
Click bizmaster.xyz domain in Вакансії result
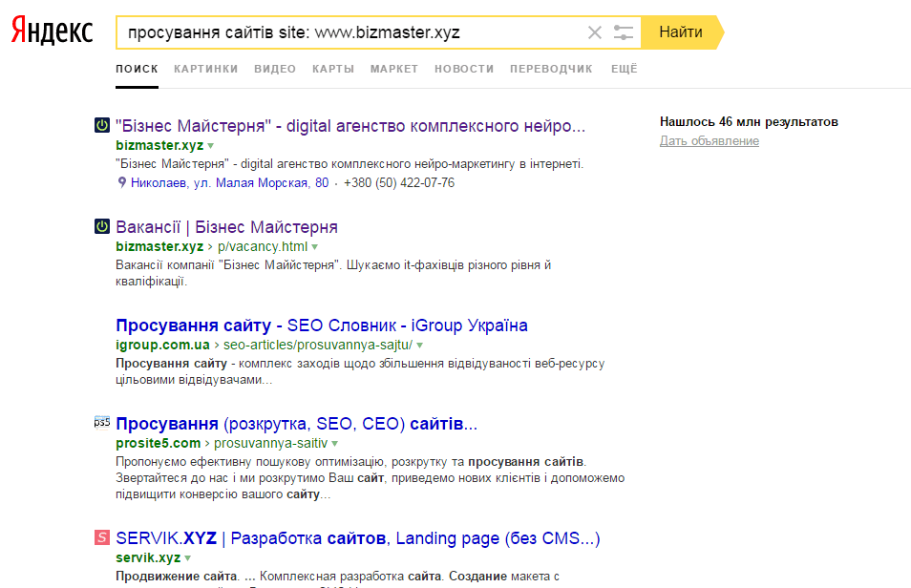coord(159,246)
